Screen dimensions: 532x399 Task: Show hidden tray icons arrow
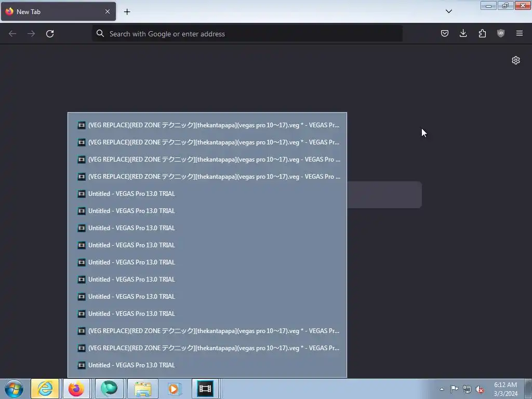[442, 389]
